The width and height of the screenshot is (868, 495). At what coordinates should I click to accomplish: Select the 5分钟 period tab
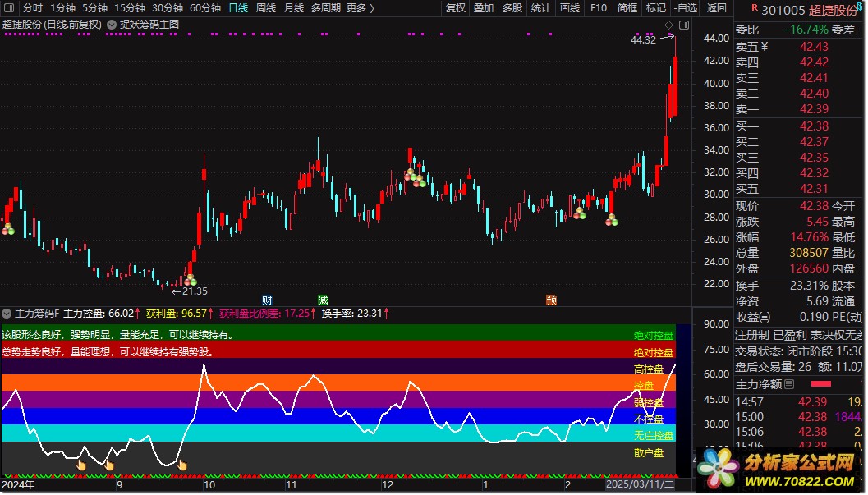click(94, 7)
